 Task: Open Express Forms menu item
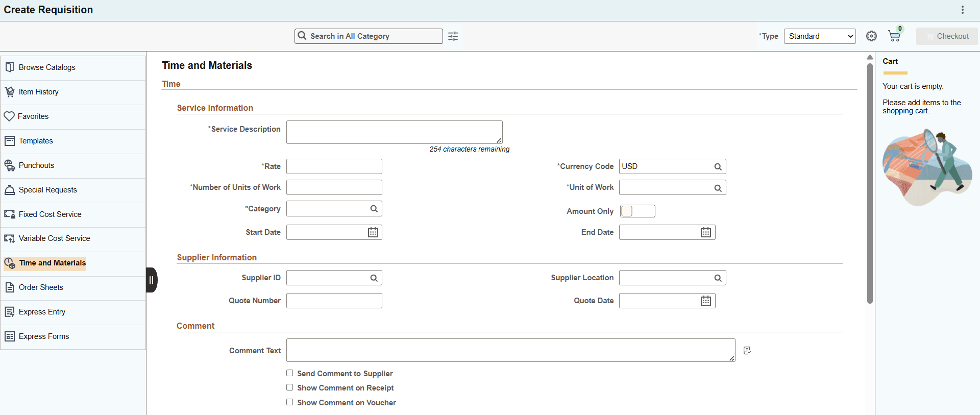[73, 336]
